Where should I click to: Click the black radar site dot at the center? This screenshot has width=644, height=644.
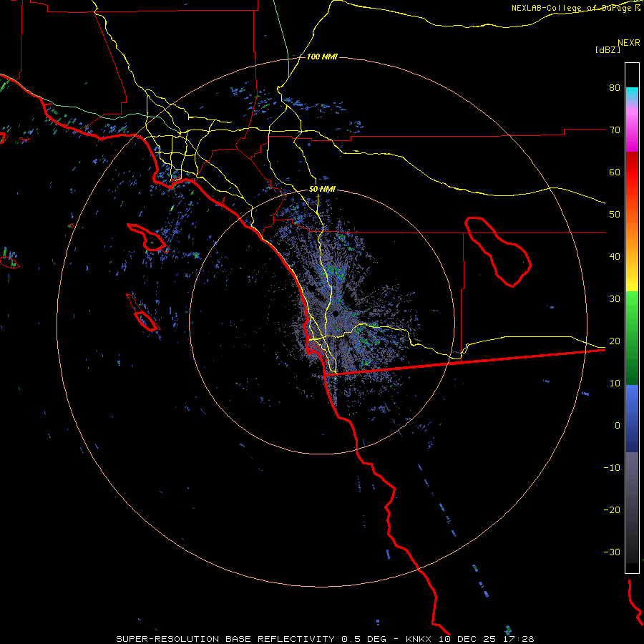click(336, 314)
